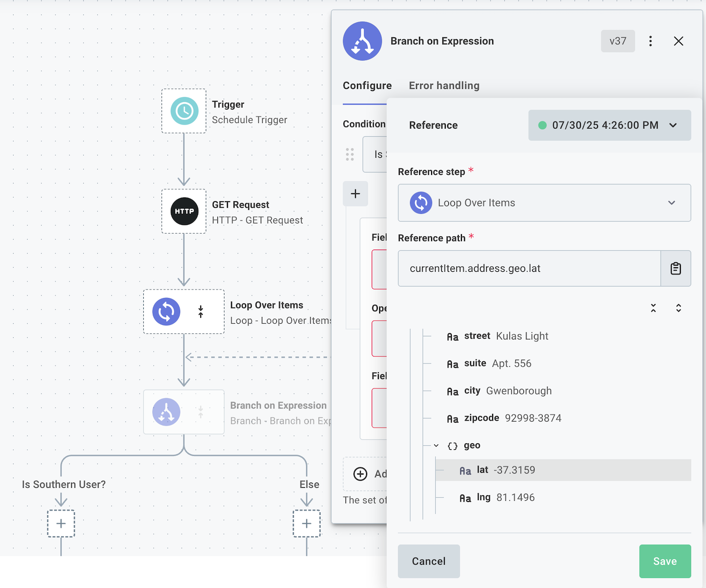The image size is (706, 588).
Task: Expand all tree items icon
Action: click(679, 308)
